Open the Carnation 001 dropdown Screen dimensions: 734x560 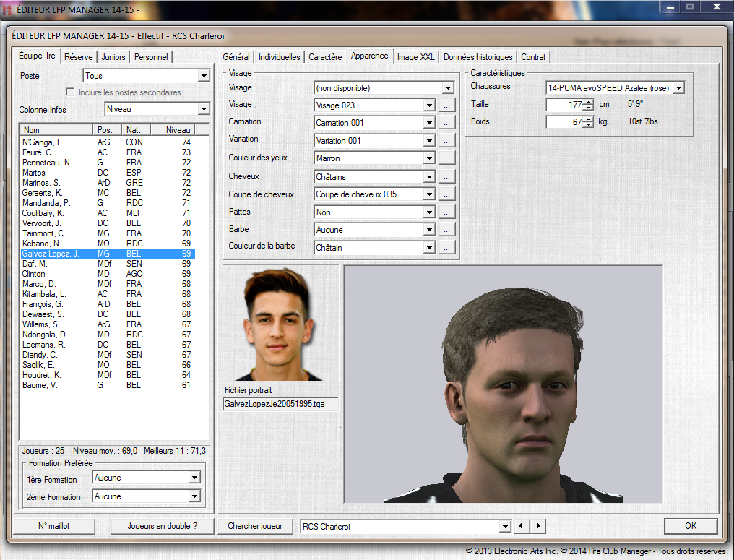(429, 123)
